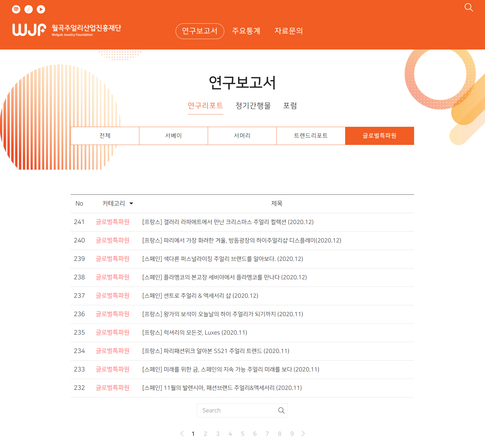Image resolution: width=485 pixels, height=448 pixels.
Task: Switch to the 정기간행물 tab
Action: (253, 106)
